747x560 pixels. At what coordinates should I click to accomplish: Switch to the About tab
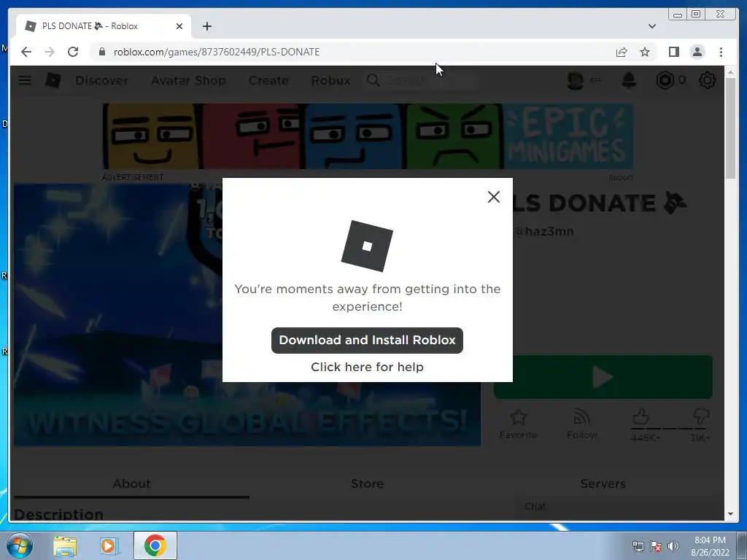pos(131,483)
